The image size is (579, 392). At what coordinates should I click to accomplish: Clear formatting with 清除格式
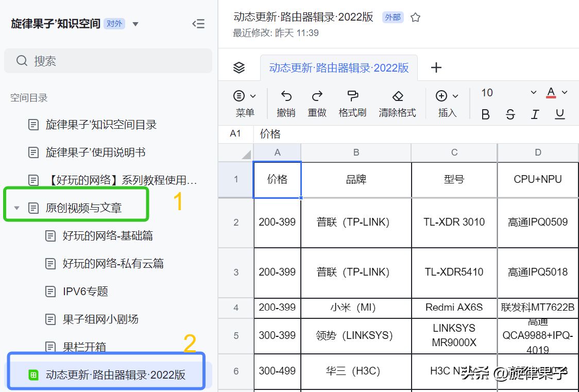coord(397,104)
